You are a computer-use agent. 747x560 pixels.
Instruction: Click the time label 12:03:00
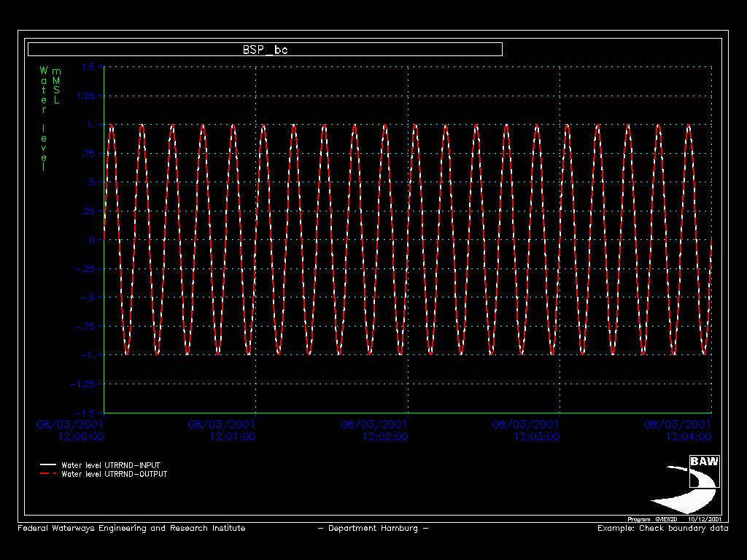point(536,437)
